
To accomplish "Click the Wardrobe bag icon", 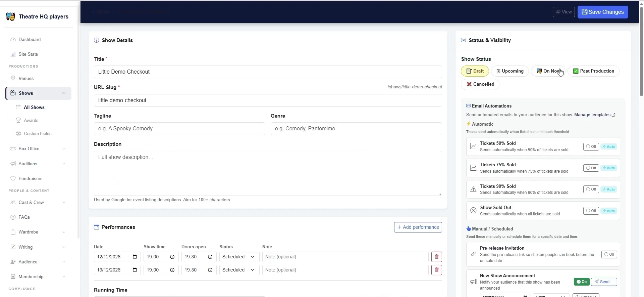I will (x=13, y=232).
